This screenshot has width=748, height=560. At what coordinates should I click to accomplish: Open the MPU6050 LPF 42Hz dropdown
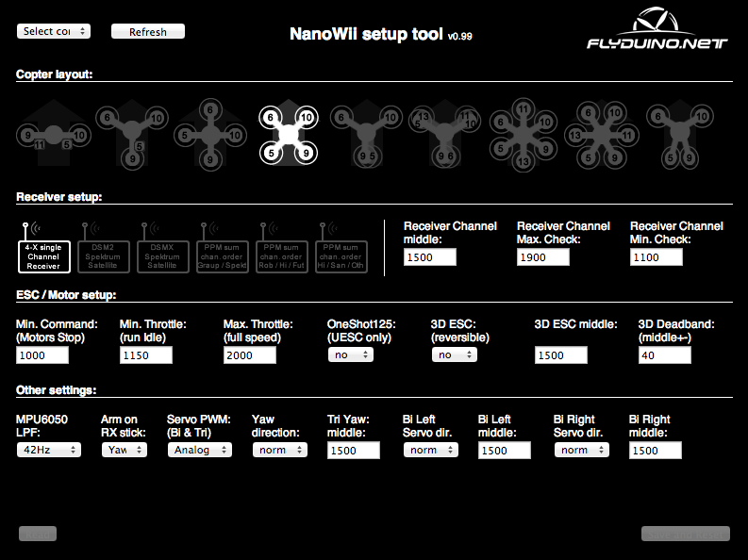[49, 450]
